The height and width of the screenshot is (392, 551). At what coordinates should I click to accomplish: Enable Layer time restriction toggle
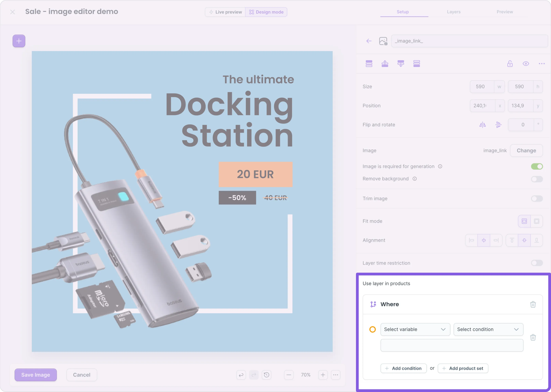point(537,263)
